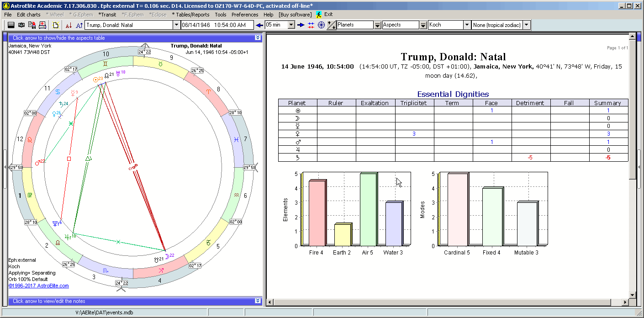Click the pink Fire bar in Elements chart

(x=317, y=213)
